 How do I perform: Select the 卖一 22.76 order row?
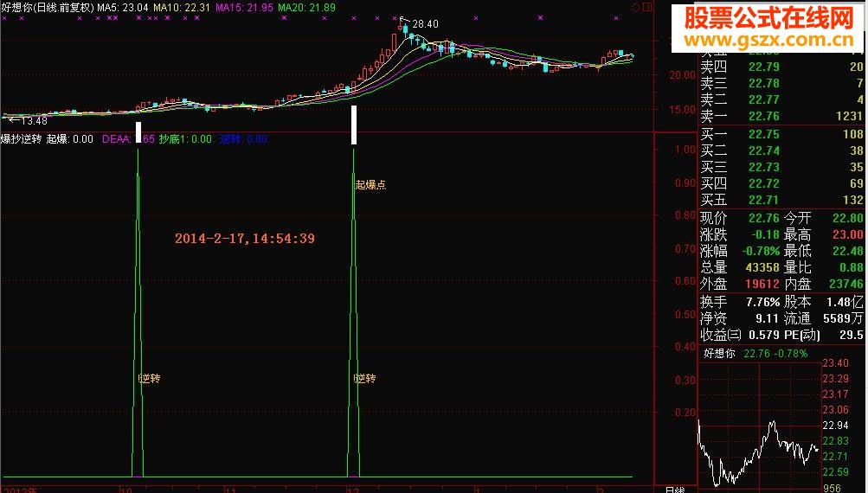(781, 117)
